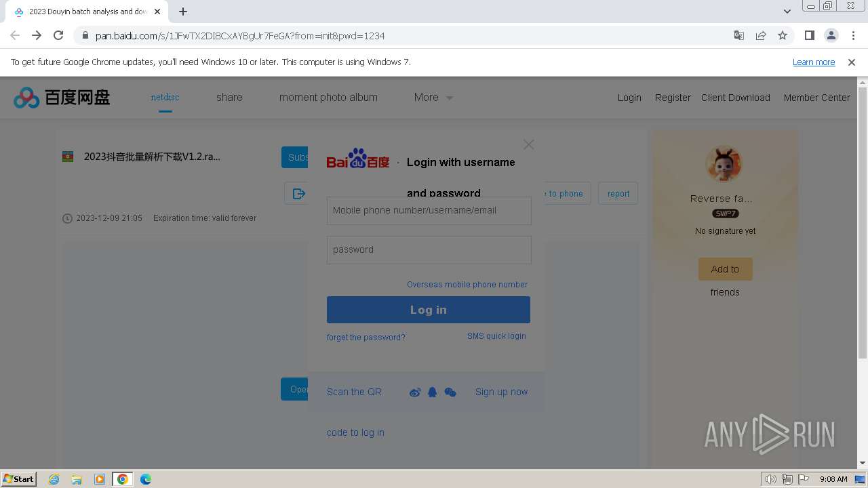Open the Chrome three-dot menu
868x488 pixels.
click(852, 35)
